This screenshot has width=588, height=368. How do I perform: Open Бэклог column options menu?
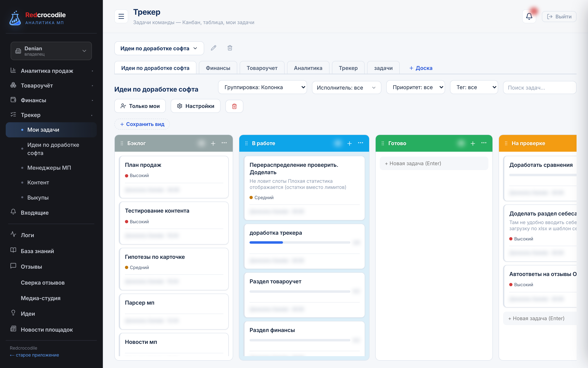click(224, 143)
